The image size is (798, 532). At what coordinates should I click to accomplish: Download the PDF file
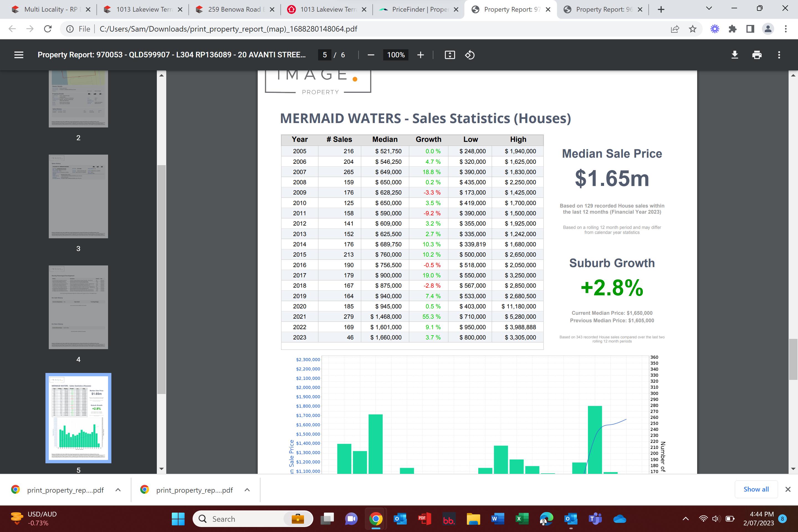735,55
